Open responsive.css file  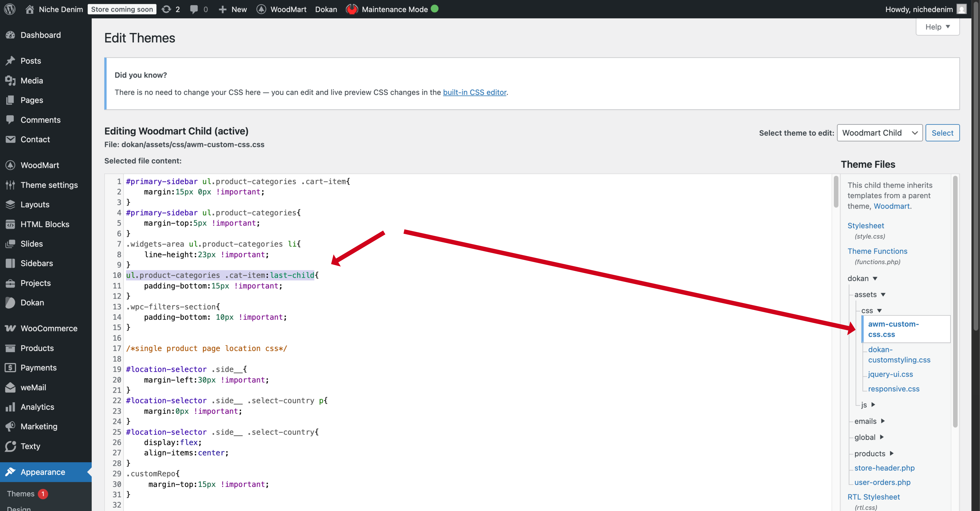[894, 389]
